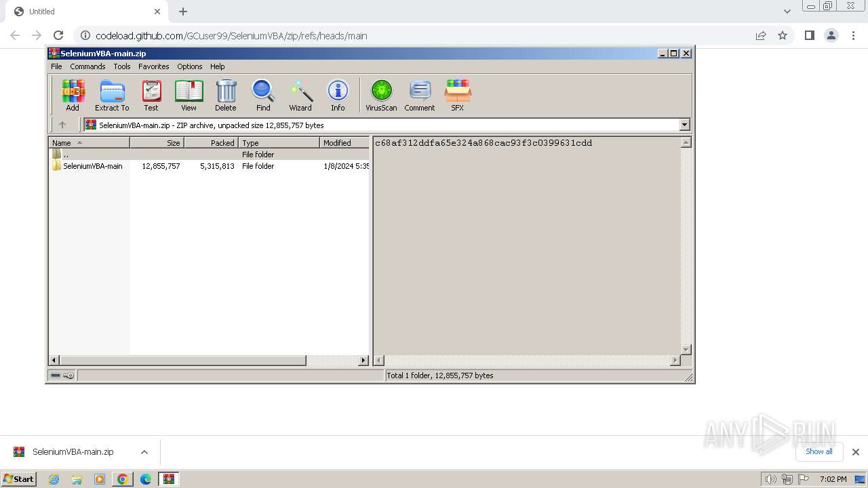Click the WinRAR title bar icon

[54, 53]
